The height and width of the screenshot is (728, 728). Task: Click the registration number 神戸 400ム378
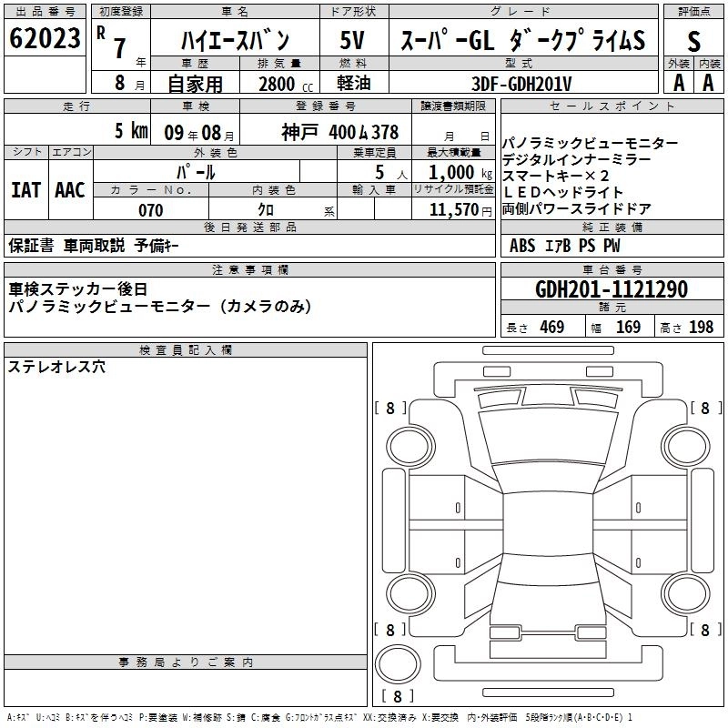point(339,132)
